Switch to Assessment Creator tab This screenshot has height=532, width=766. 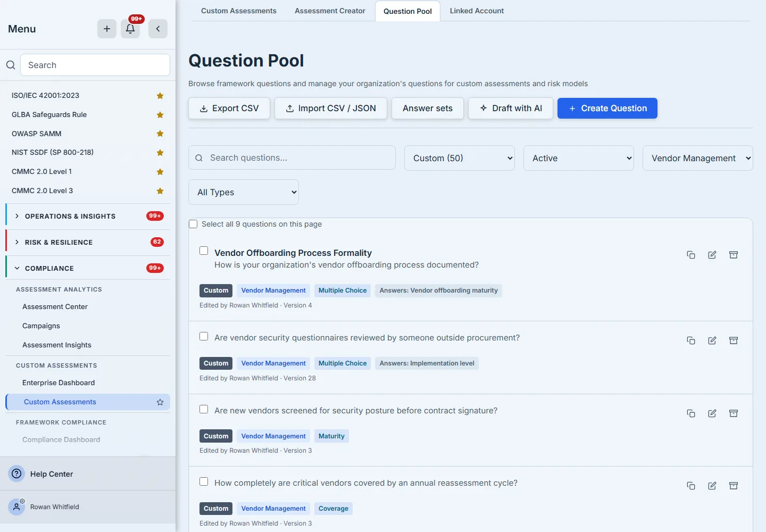pyautogui.click(x=330, y=11)
